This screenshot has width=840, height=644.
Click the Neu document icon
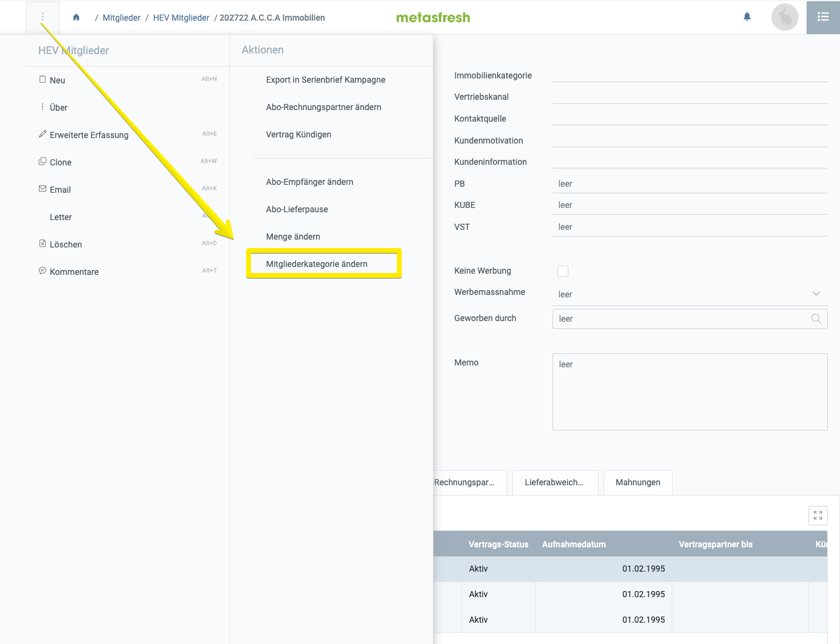(x=43, y=80)
